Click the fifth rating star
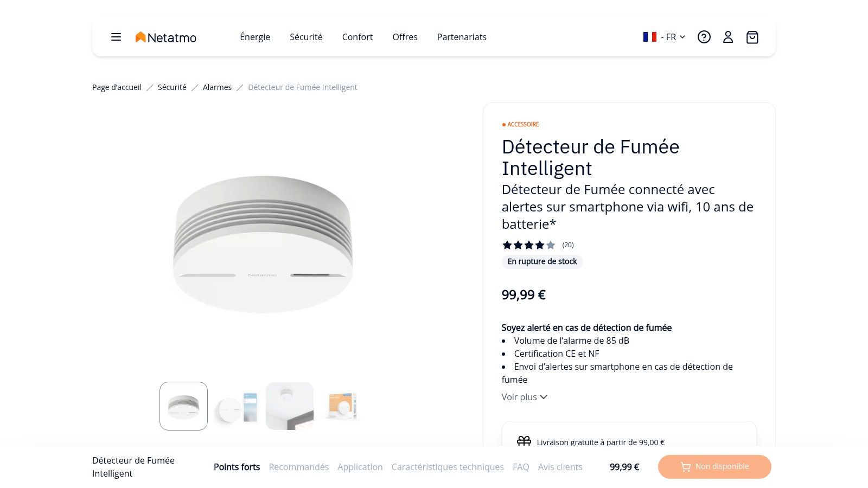The height and width of the screenshot is (488, 868). [x=551, y=245]
